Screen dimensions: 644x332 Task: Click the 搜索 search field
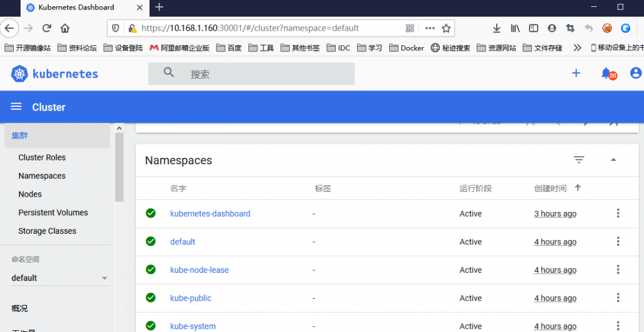click(x=252, y=74)
